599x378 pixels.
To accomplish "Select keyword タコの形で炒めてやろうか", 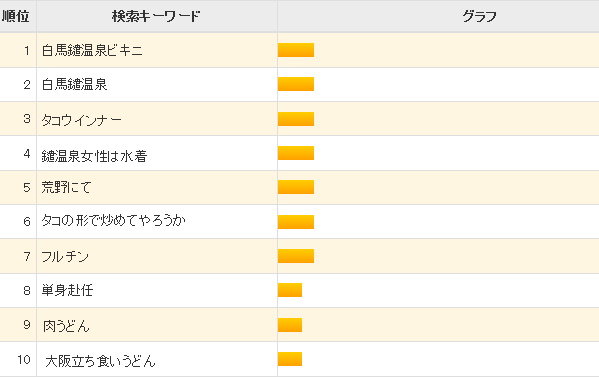I will (113, 221).
